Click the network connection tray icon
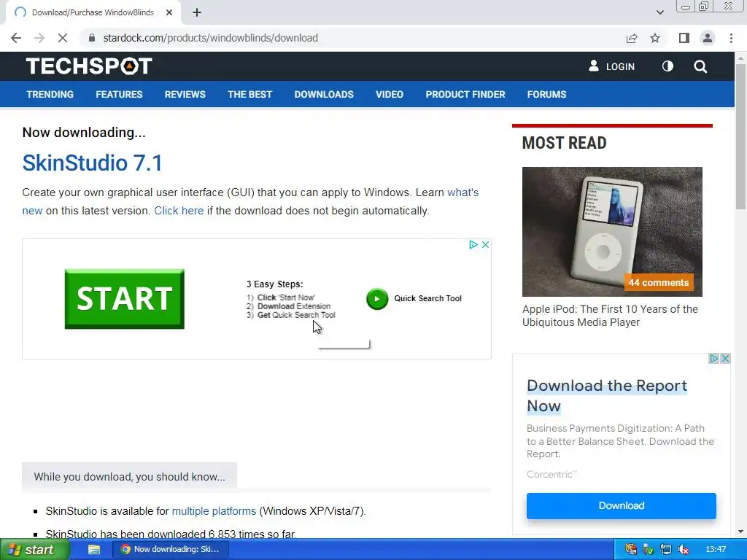This screenshot has height=560, width=747. click(665, 550)
